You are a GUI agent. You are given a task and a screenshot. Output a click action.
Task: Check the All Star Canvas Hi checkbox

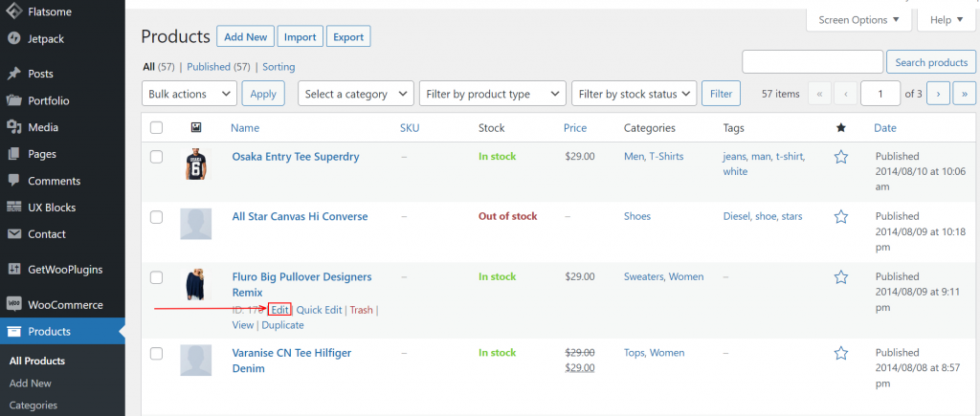tap(156, 217)
